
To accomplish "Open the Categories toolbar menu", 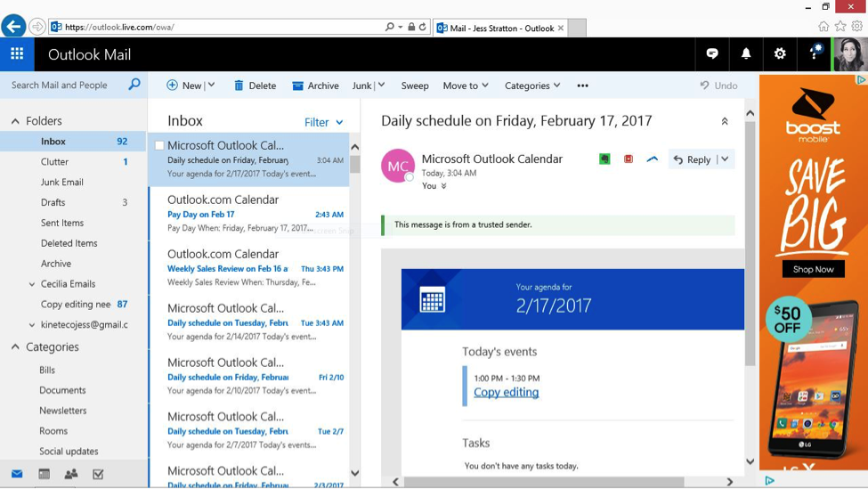I will click(532, 86).
